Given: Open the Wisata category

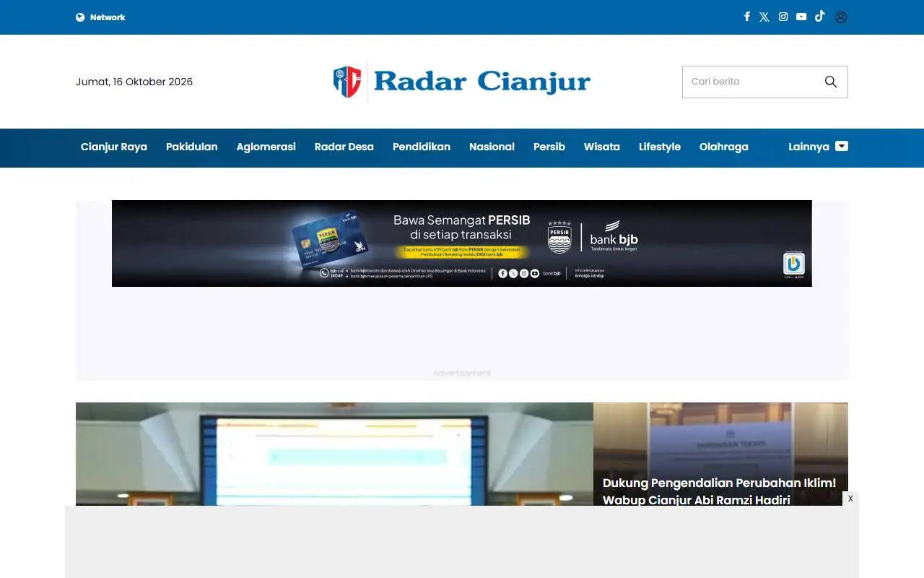Looking at the screenshot, I should coord(602,147).
